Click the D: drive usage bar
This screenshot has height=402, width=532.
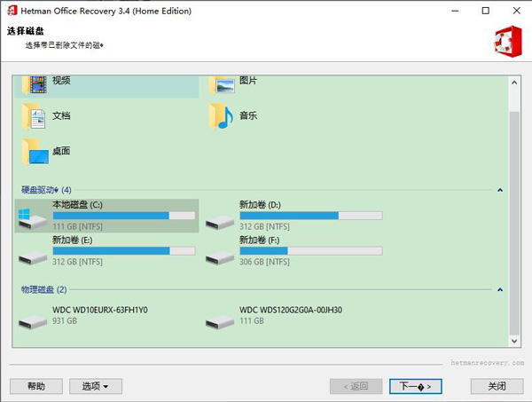(x=311, y=216)
